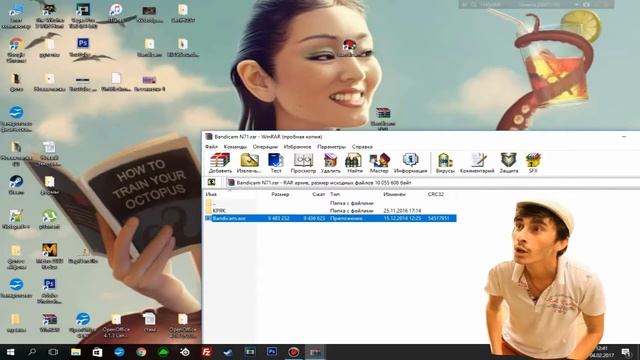
Task: Select the Bandicam.exe file row
Action: pyautogui.click(x=330, y=218)
